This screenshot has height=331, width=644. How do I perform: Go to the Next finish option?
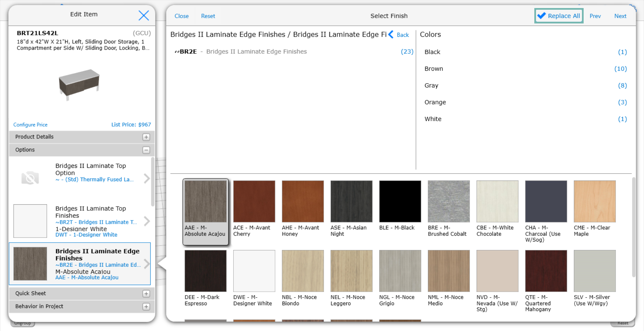point(620,16)
